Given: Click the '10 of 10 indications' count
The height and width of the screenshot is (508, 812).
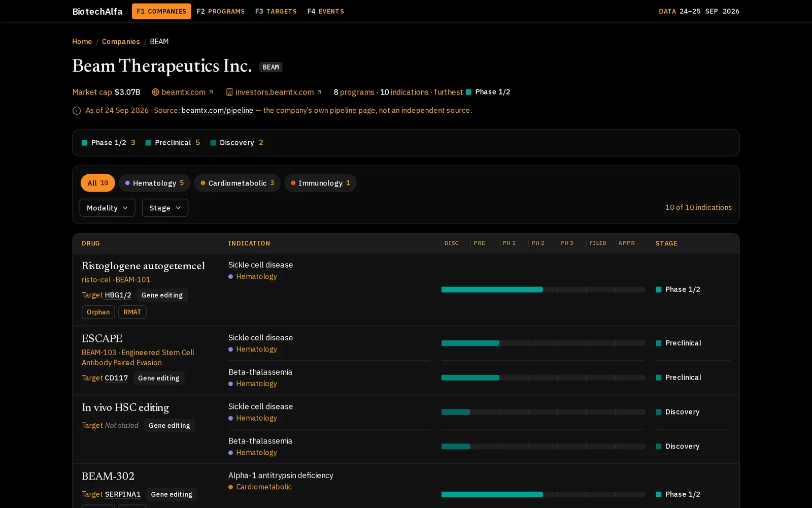Looking at the screenshot, I should pos(698,207).
